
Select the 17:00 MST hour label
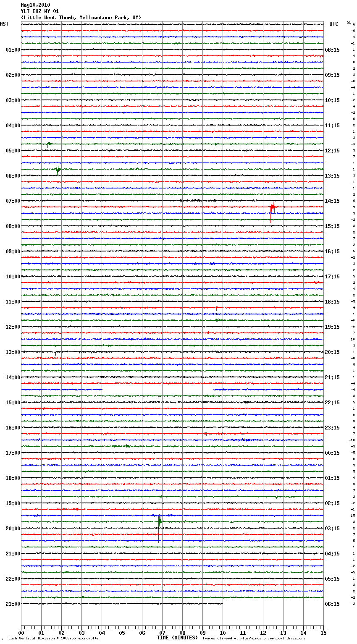pyautogui.click(x=13, y=453)
